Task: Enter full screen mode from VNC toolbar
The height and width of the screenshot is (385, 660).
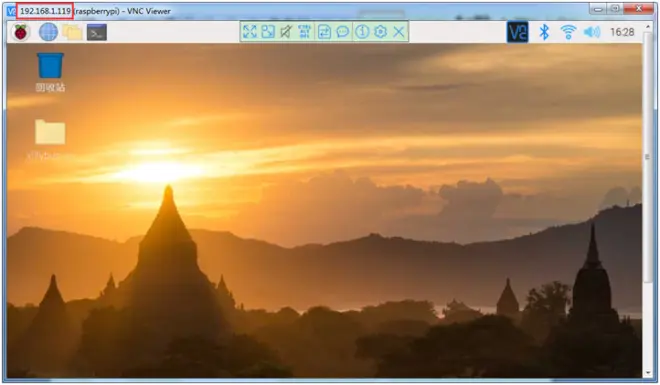Action: 250,32
